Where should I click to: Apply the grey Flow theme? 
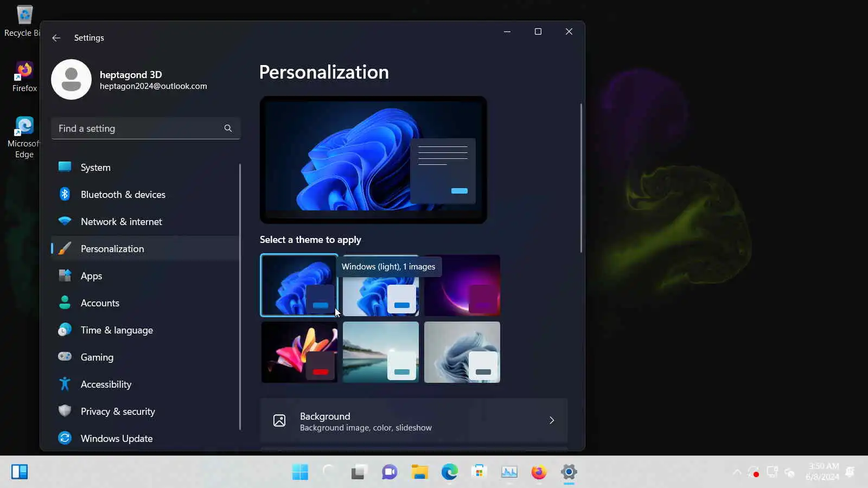tap(462, 352)
